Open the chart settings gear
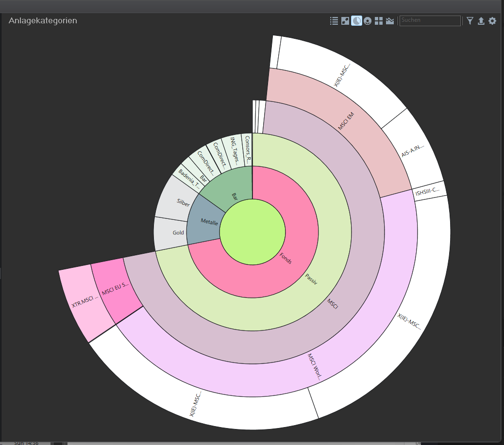This screenshot has width=504, height=445. (492, 21)
